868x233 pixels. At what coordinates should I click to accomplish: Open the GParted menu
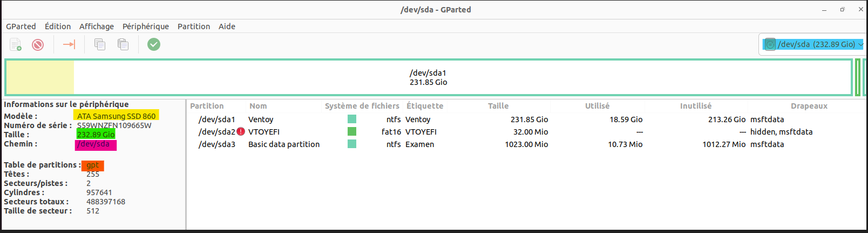21,26
